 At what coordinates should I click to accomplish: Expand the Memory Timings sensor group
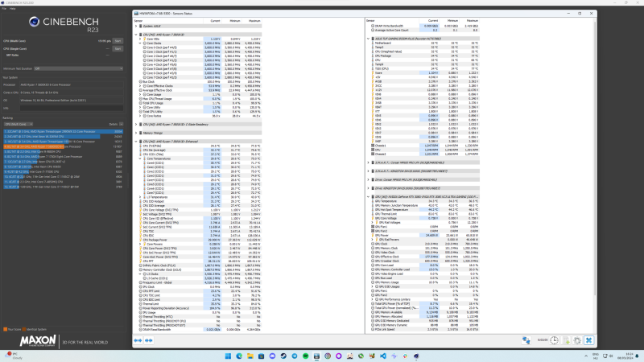coord(136,133)
